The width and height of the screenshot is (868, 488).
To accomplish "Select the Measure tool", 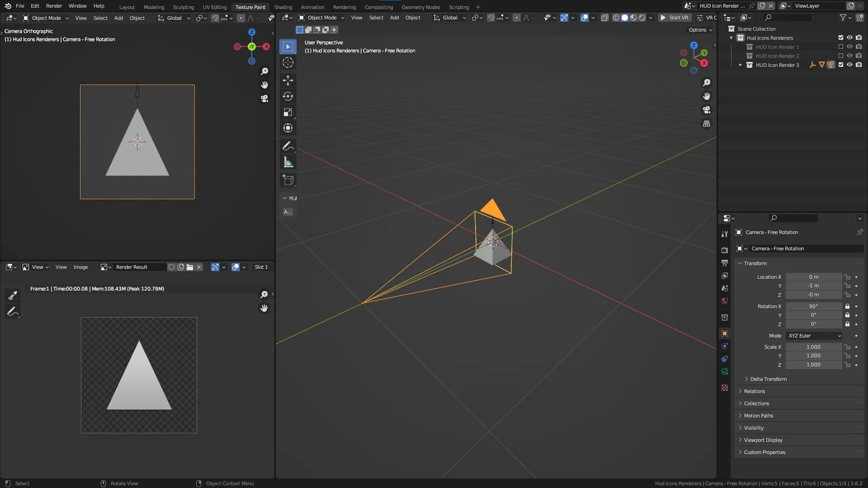I will (288, 162).
